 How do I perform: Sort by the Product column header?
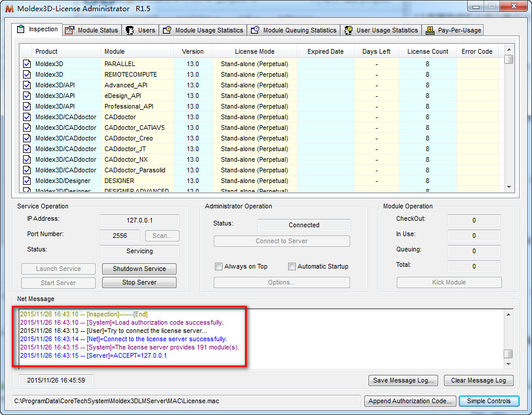click(66, 51)
